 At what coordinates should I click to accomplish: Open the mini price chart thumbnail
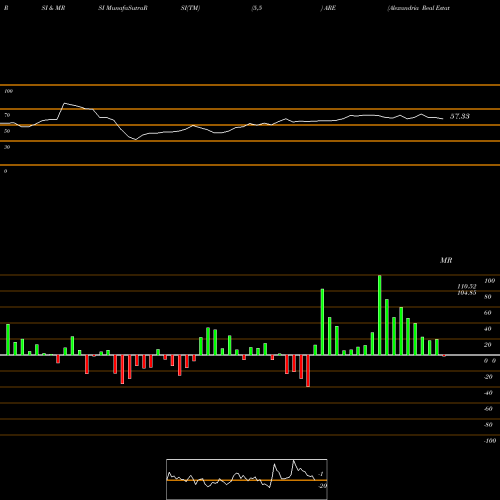[247, 479]
